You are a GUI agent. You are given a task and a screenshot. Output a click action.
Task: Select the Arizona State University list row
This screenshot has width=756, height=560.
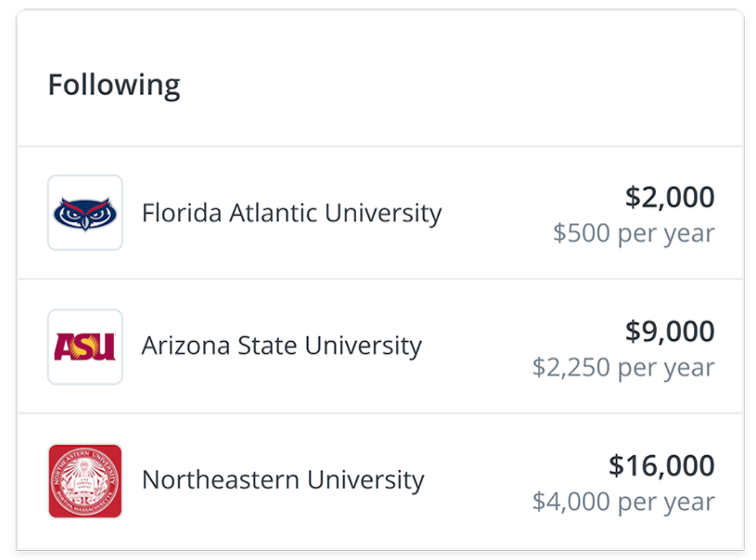click(380, 346)
